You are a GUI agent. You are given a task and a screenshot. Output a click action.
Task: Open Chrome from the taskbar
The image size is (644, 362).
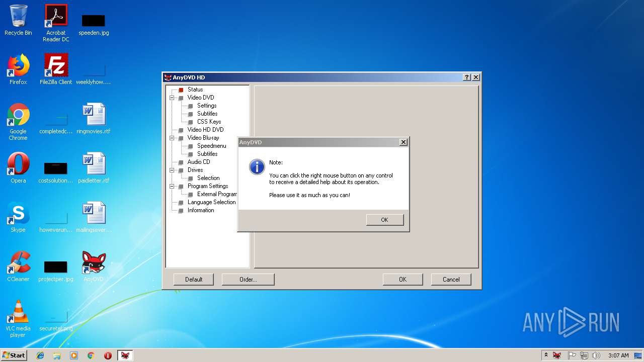coord(91,355)
